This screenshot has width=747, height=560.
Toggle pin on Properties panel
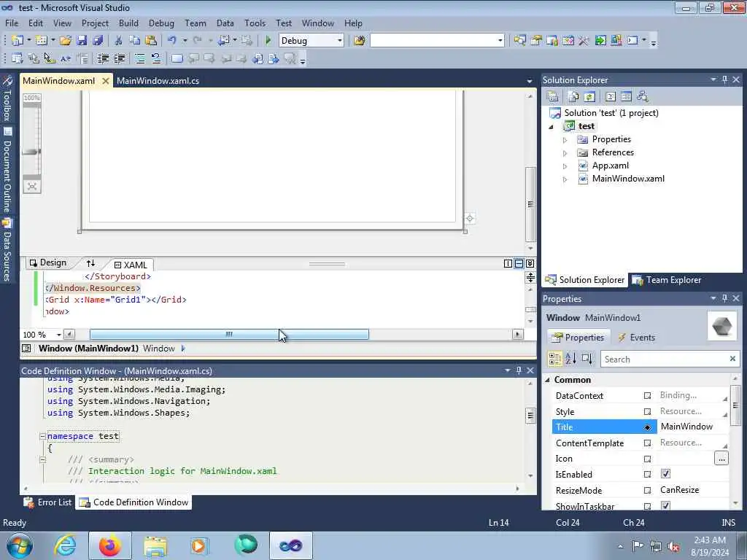(724, 298)
